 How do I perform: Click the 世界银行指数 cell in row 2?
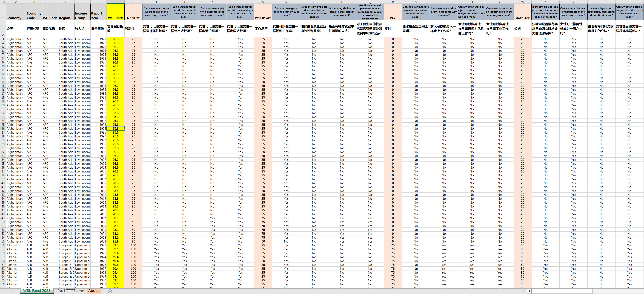coord(116,29)
